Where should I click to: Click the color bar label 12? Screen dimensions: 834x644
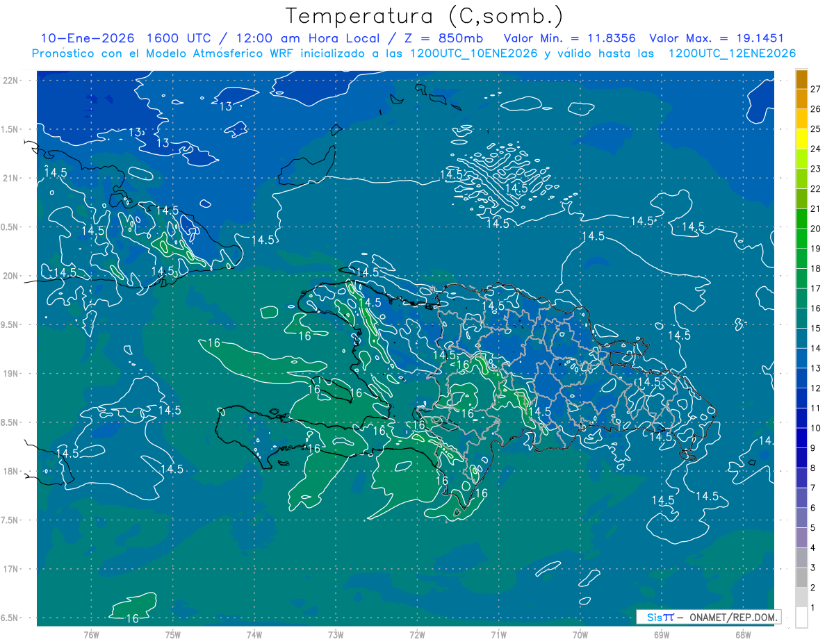click(x=815, y=388)
